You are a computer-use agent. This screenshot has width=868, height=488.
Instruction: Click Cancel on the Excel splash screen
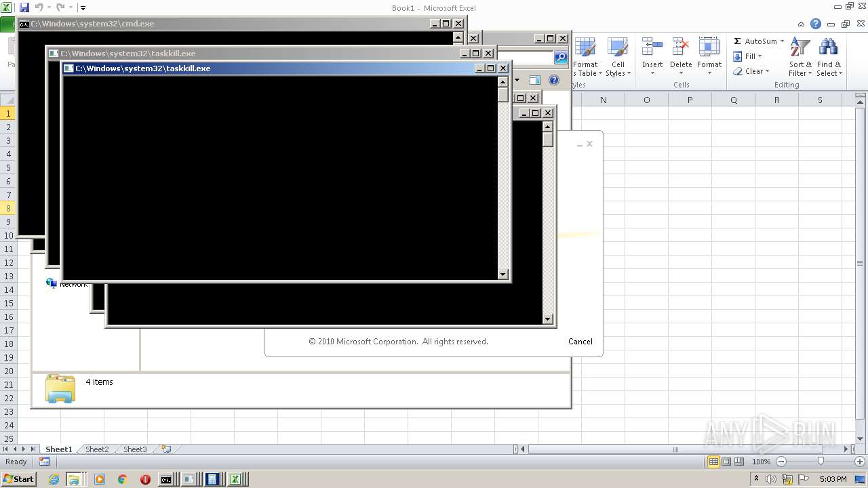[x=580, y=342]
